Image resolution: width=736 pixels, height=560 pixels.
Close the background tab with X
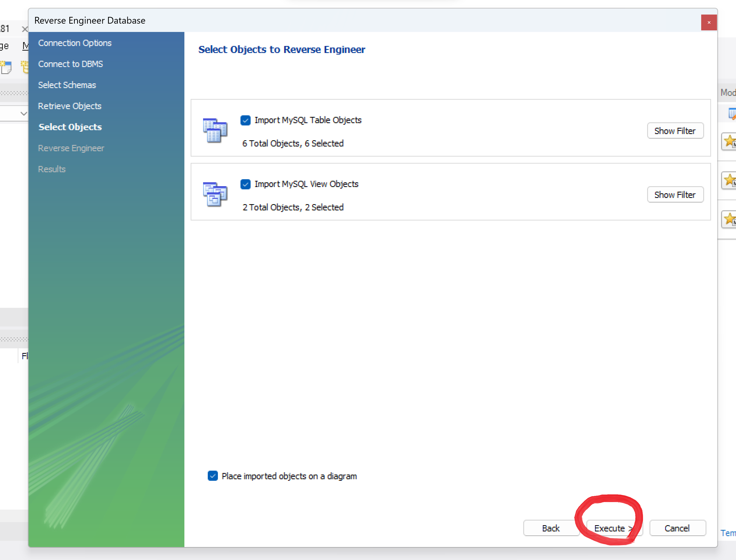24,29
